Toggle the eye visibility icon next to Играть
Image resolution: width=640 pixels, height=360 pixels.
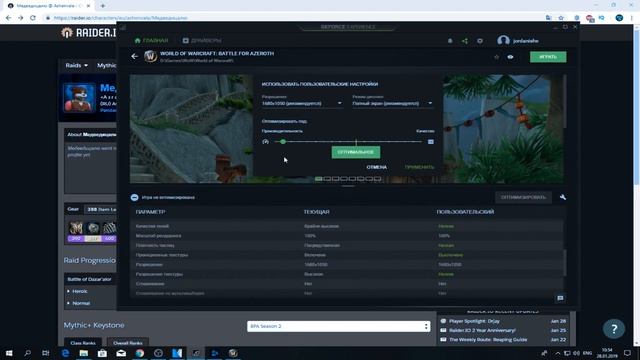pyautogui.click(x=510, y=57)
